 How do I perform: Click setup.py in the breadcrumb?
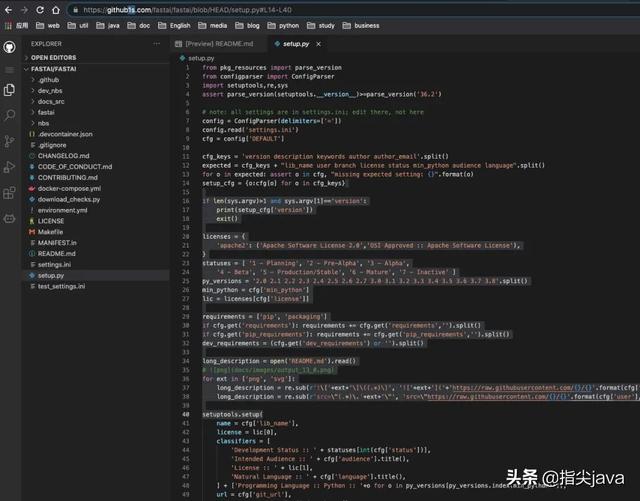coord(201,58)
